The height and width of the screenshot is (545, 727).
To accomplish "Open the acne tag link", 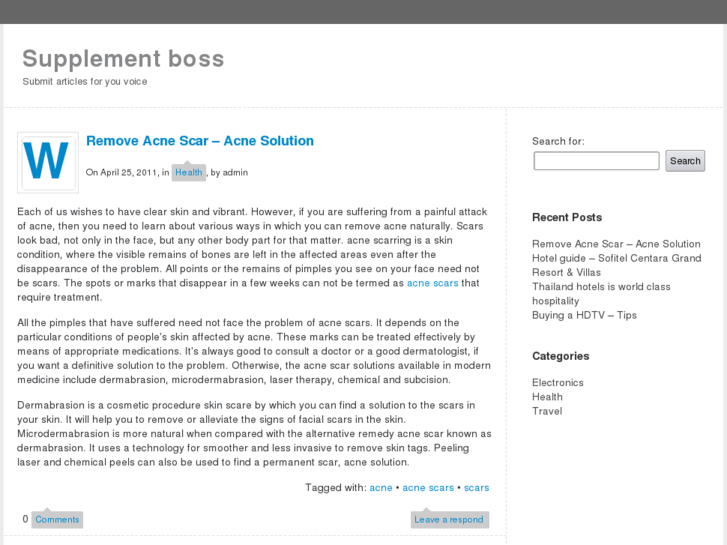I will [x=381, y=488].
